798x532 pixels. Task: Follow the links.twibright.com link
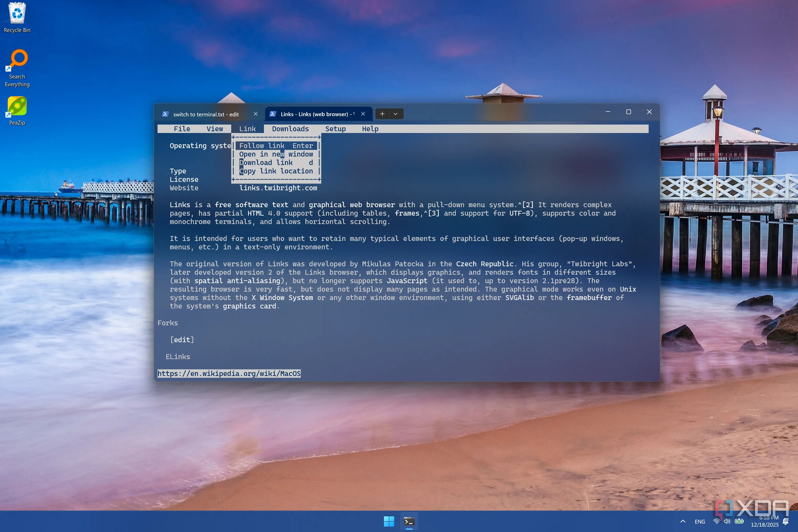(278, 188)
